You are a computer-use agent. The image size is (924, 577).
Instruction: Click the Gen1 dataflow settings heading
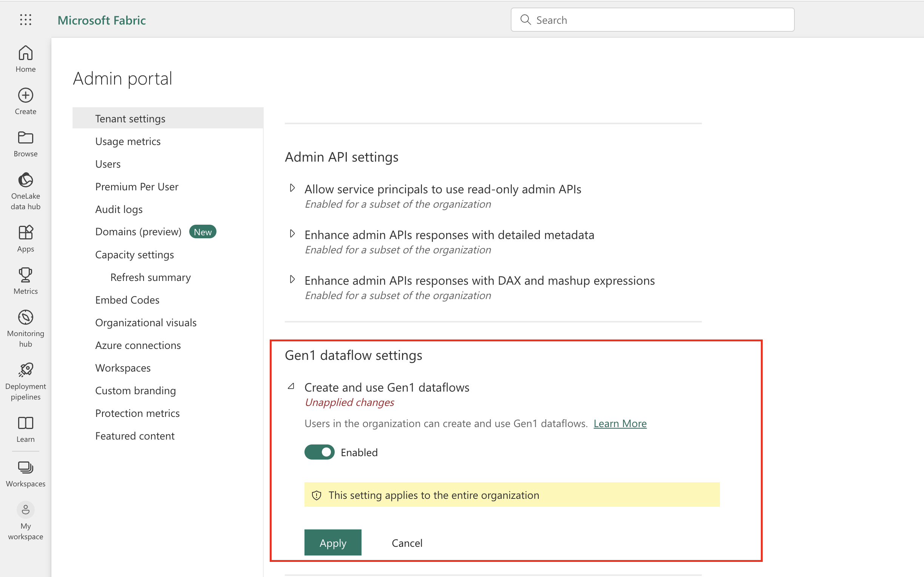[x=354, y=355]
